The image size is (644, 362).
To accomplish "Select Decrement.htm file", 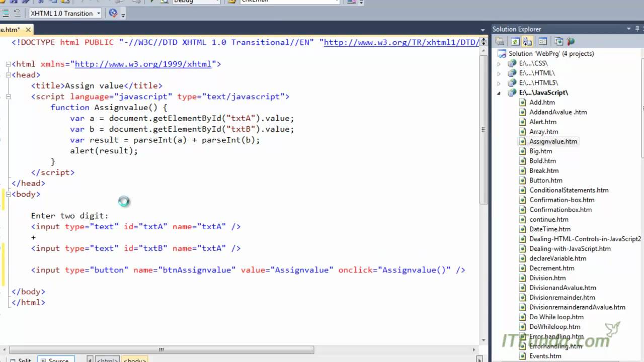I will [551, 268].
